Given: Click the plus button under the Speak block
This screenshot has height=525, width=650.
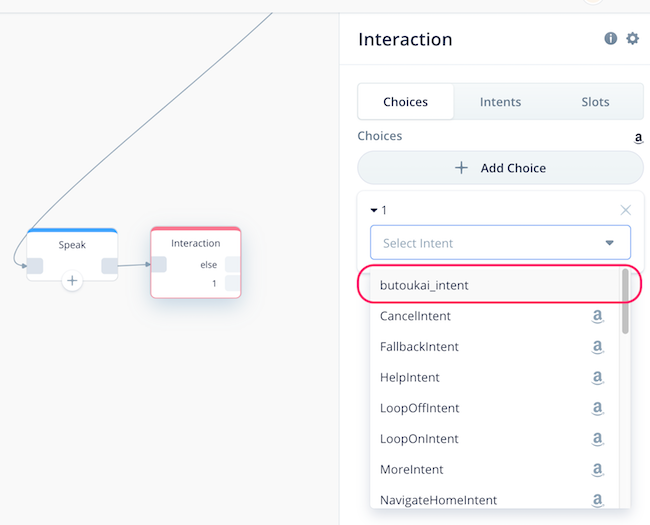Looking at the screenshot, I should (72, 281).
